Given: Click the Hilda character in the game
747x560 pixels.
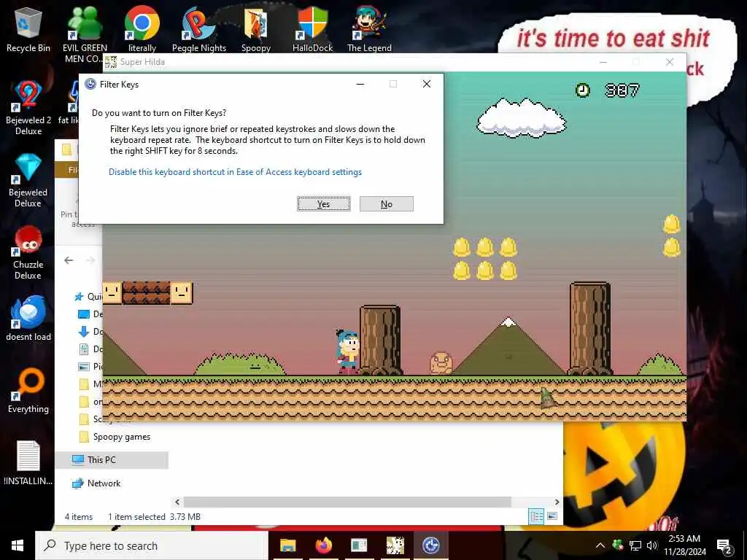Looking at the screenshot, I should 348,351.
